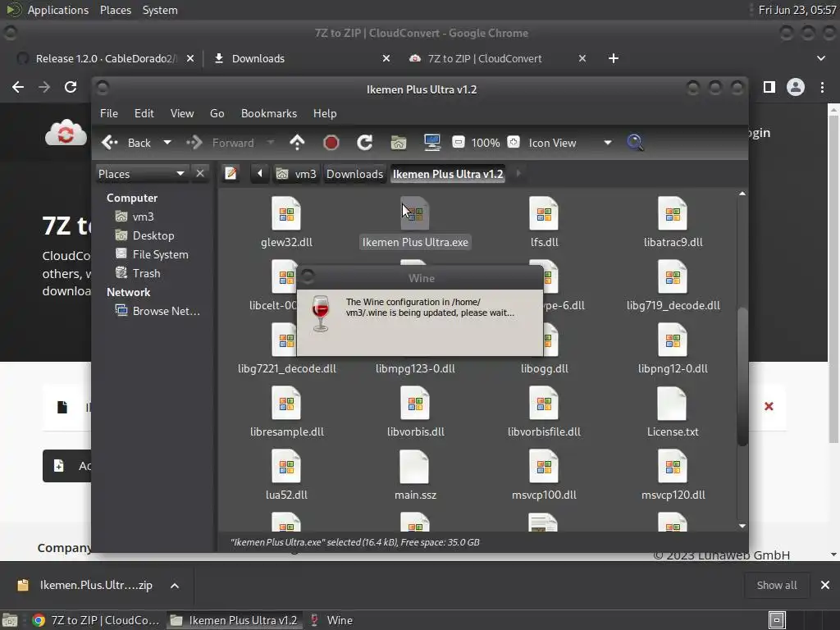Zoom out with the minus icon
The width and height of the screenshot is (840, 630).
point(458,142)
